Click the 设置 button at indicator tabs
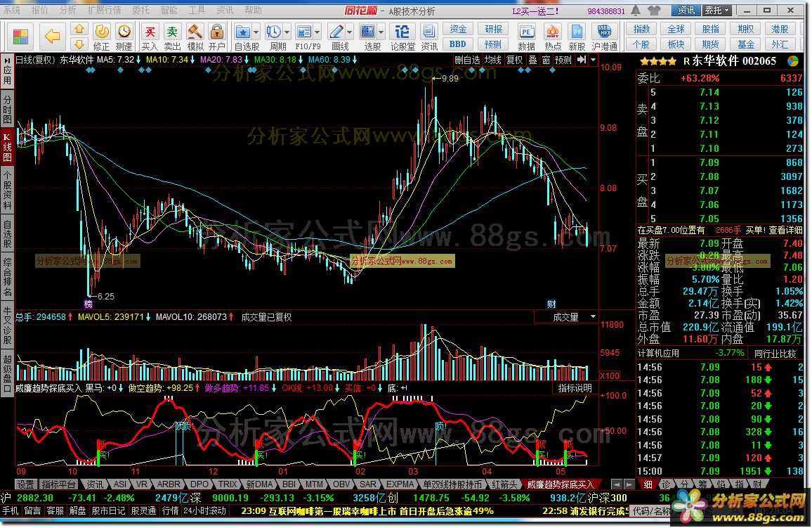This screenshot has height=528, width=812. point(25,484)
